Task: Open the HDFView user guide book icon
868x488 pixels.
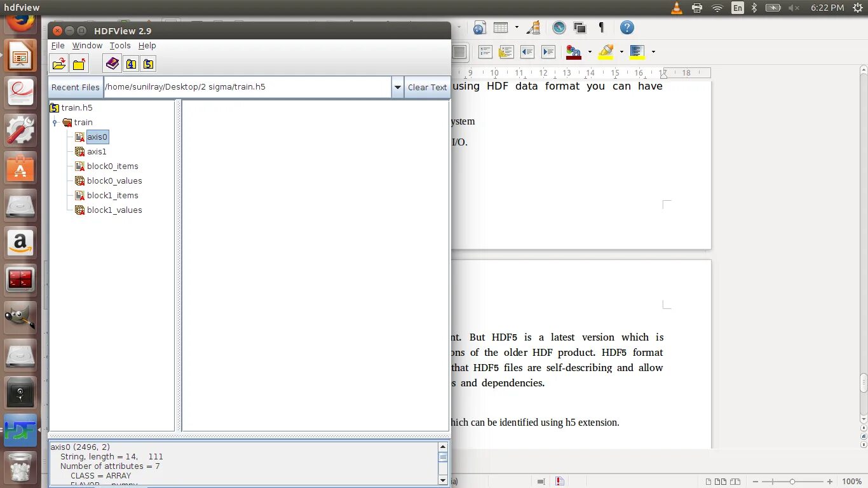Action: pyautogui.click(x=112, y=64)
